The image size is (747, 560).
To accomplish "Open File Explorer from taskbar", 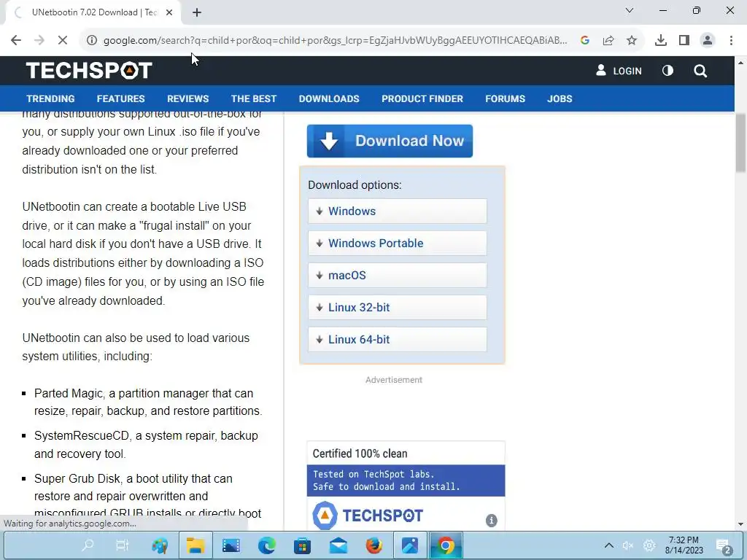I will pos(196,545).
